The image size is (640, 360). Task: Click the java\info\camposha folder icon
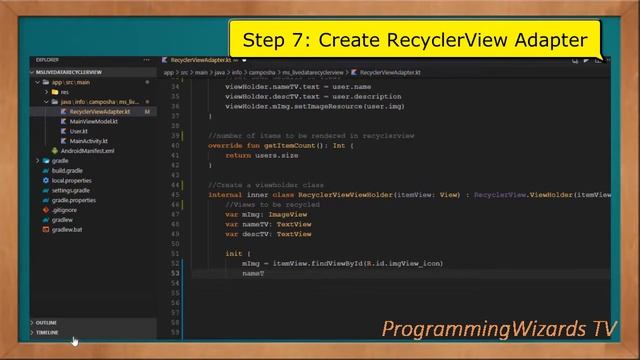pos(55,102)
